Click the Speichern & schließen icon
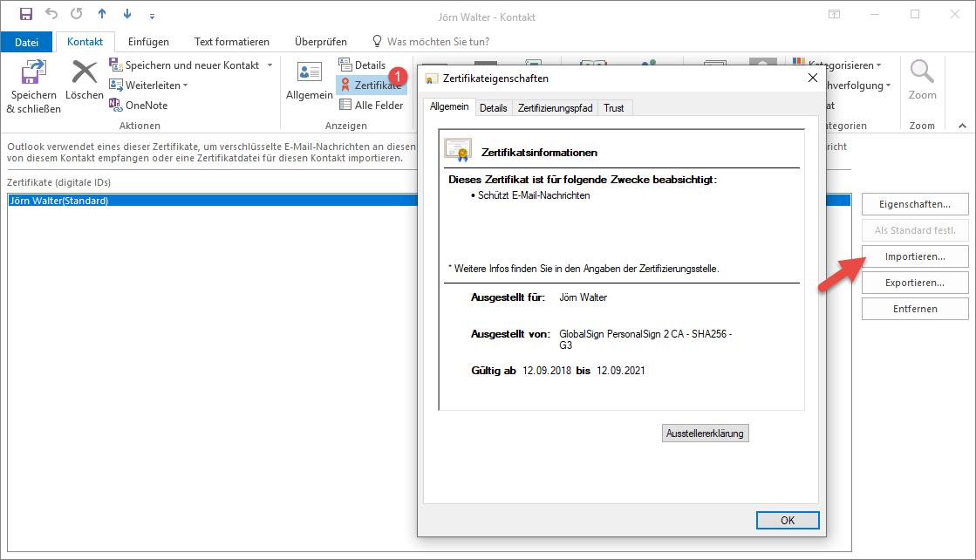This screenshot has width=976, height=560. 33,74
